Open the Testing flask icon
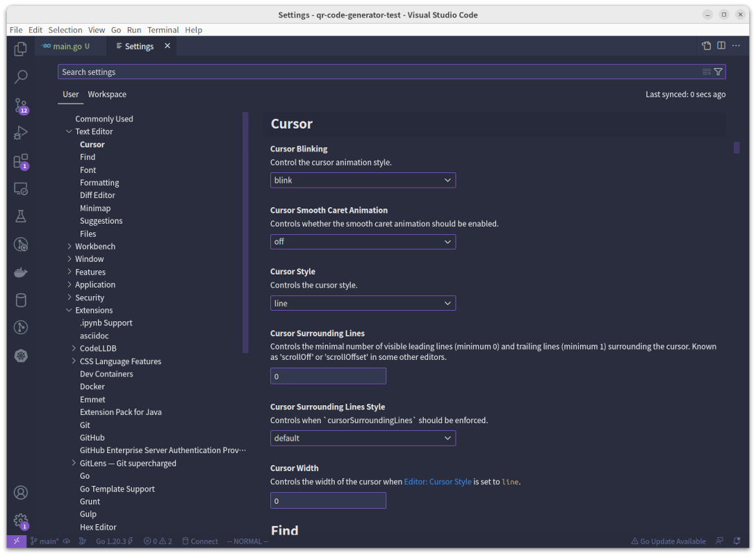The height and width of the screenshot is (556, 756). click(21, 217)
